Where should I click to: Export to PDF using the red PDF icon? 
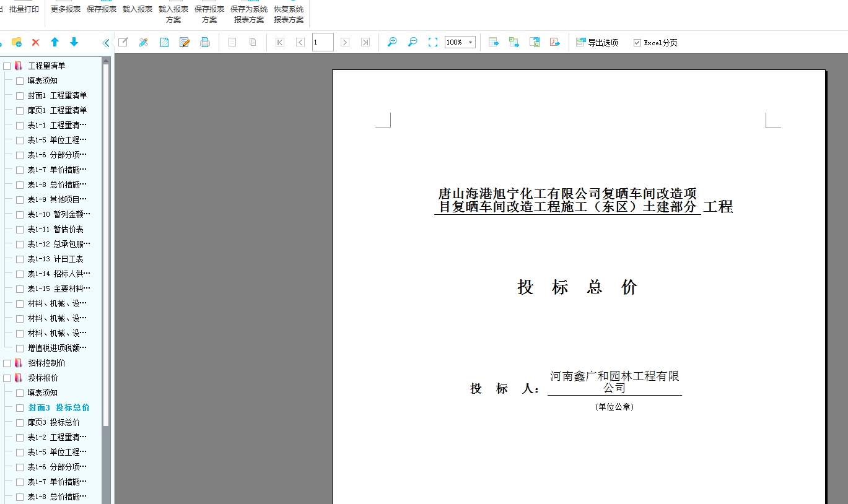(x=555, y=42)
